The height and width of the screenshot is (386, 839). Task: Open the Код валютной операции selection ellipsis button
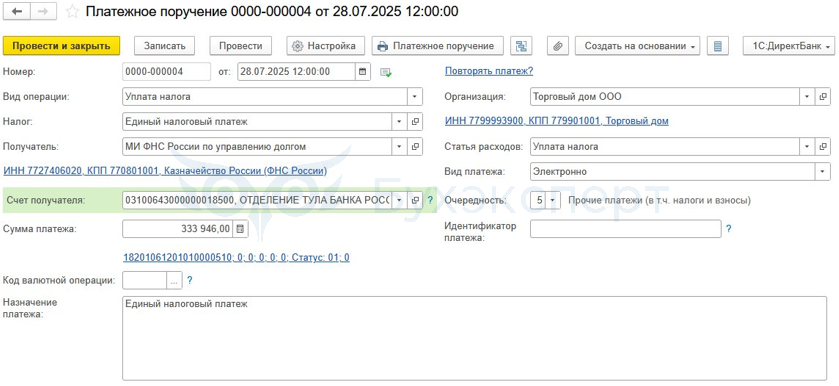174,280
